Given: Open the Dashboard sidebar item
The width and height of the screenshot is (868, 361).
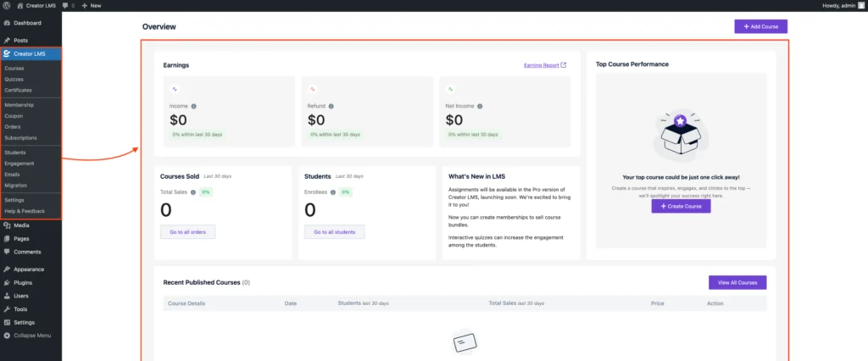Looking at the screenshot, I should coord(31,23).
